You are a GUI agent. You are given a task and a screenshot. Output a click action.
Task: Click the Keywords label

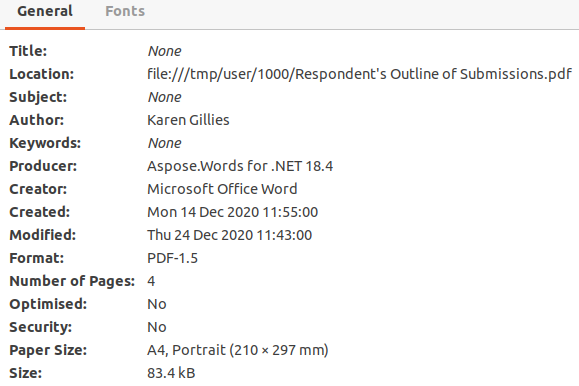[x=45, y=143]
